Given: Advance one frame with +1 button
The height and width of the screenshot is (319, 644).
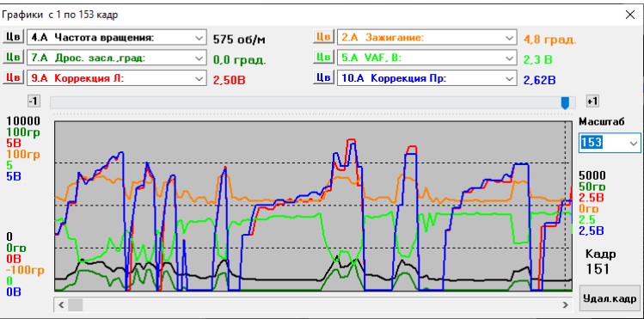Looking at the screenshot, I should [x=592, y=101].
